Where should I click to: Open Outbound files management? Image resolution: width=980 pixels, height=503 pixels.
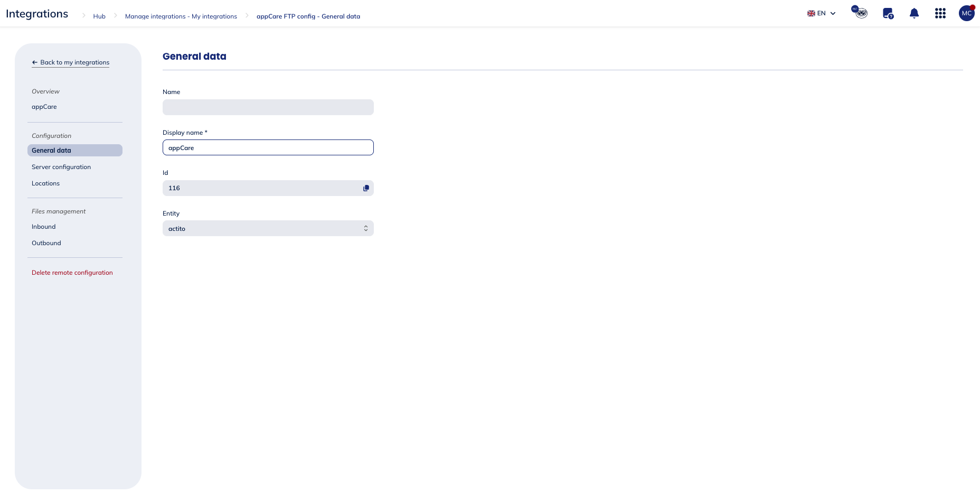click(46, 243)
